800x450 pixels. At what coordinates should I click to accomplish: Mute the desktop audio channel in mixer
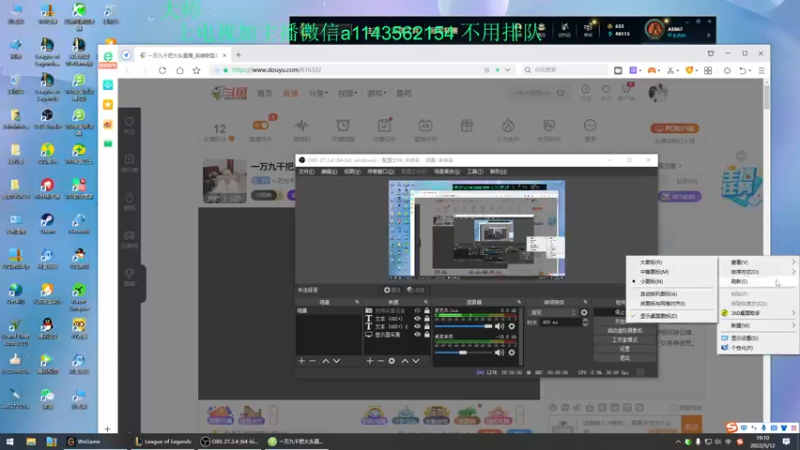[499, 352]
